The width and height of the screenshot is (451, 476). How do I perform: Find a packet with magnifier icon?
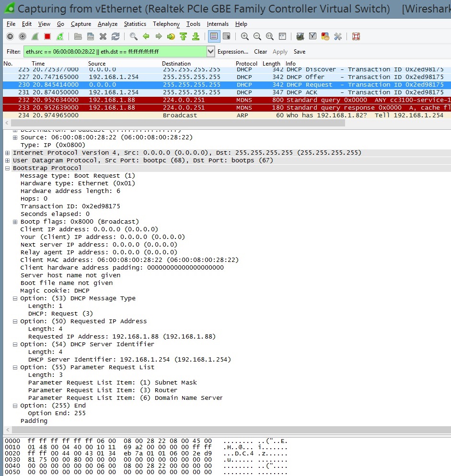click(x=133, y=37)
